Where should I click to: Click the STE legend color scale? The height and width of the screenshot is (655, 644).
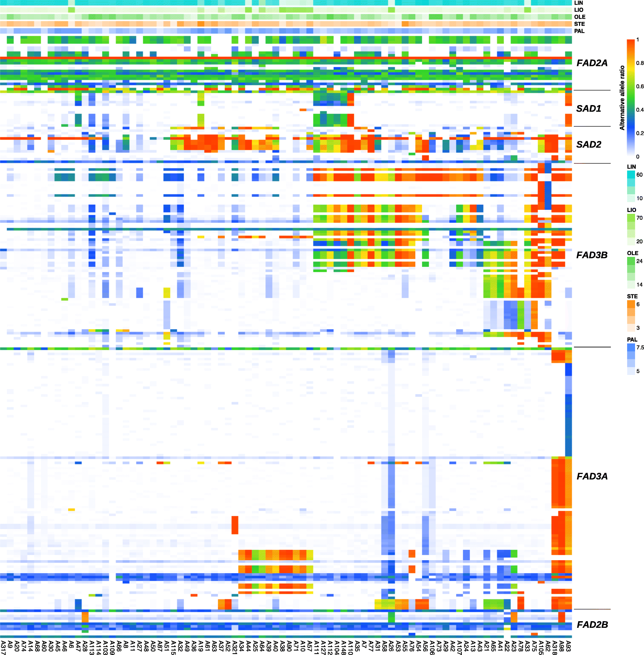click(631, 316)
